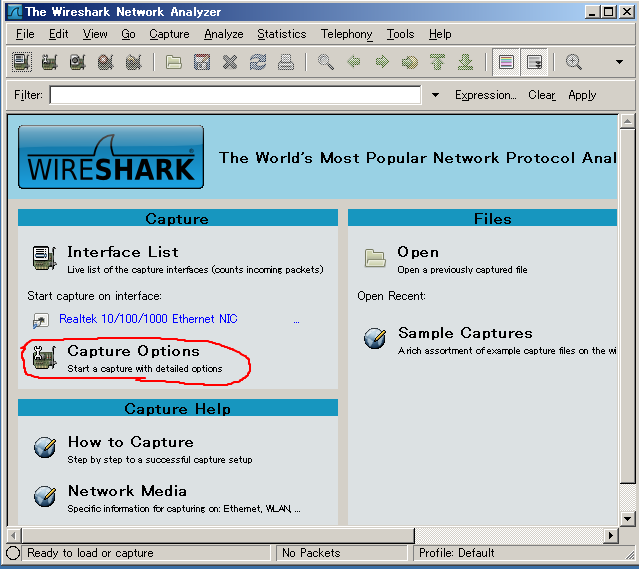Open the Go menu
Viewport: 639px width, 569px height.
[x=128, y=34]
